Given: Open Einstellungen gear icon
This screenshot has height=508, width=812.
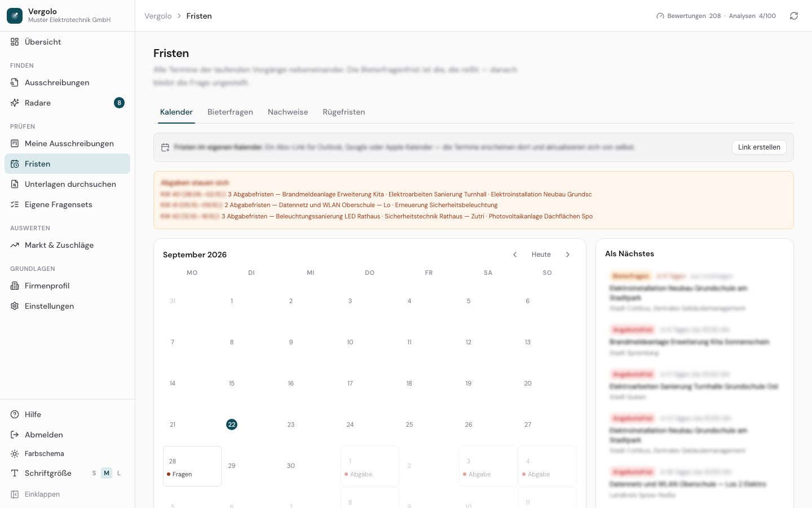Looking at the screenshot, I should pos(15,306).
